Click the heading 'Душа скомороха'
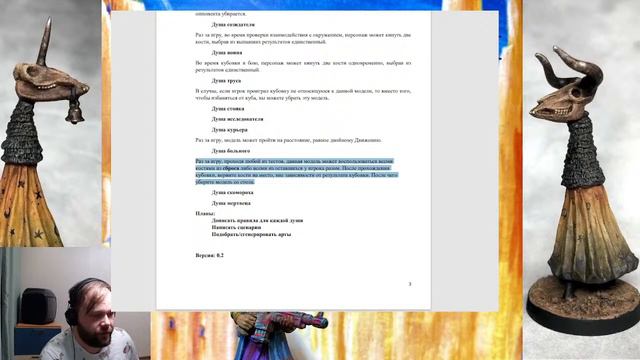 pos(232,193)
